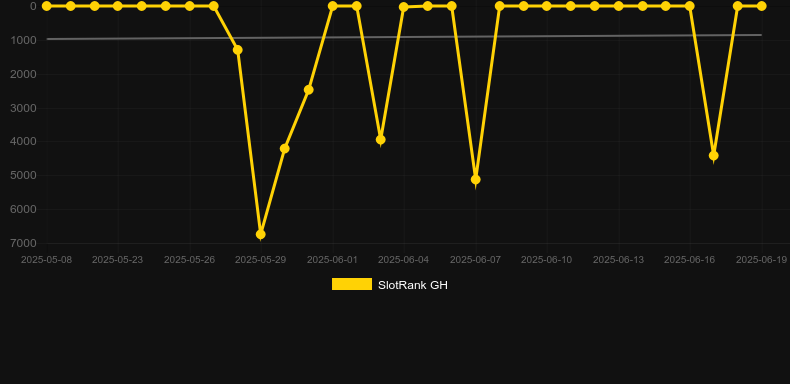Click the top data point at 2025-05-23
Viewport: 790px width, 384px height.
[x=118, y=6]
